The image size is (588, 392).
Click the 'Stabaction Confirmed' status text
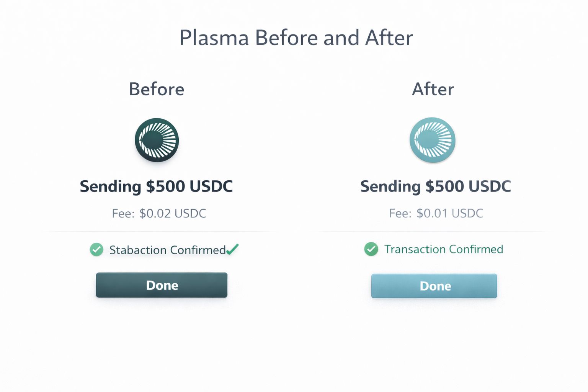coord(167,250)
